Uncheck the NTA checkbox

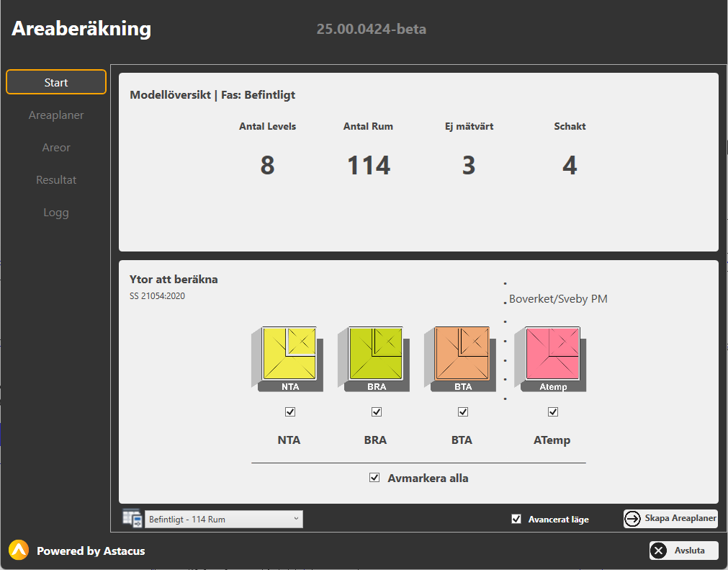pos(290,411)
